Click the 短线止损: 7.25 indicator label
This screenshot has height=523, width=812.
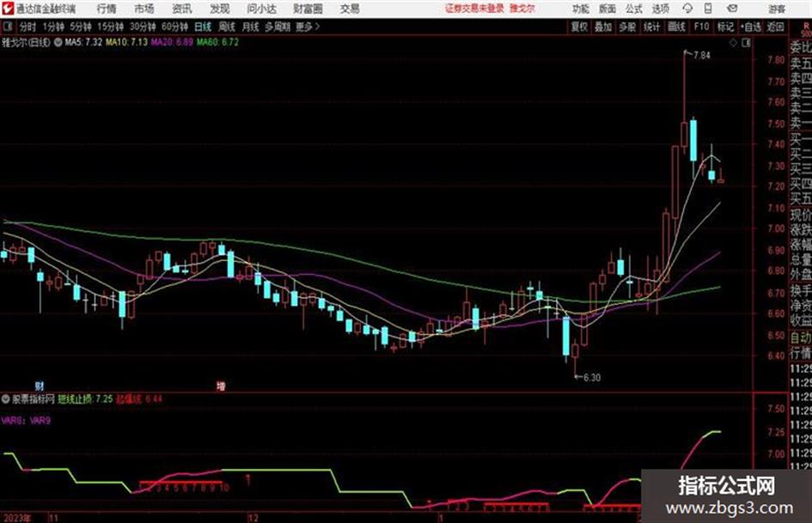85,398
